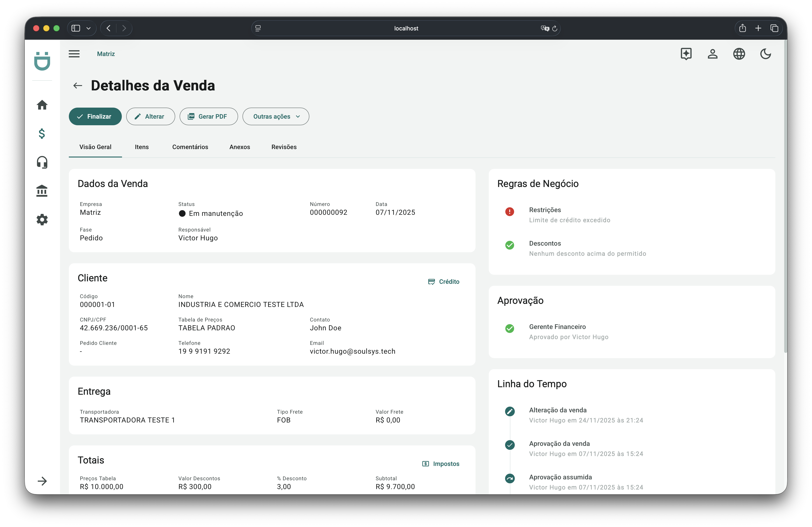Open the bank building icon in sidebar

coord(42,191)
